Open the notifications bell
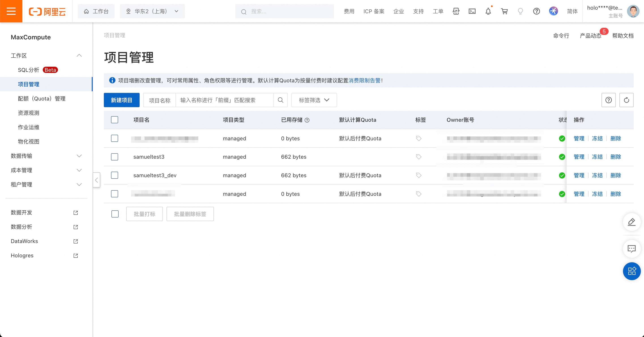Screen dimensions: 644x337 click(488, 11)
